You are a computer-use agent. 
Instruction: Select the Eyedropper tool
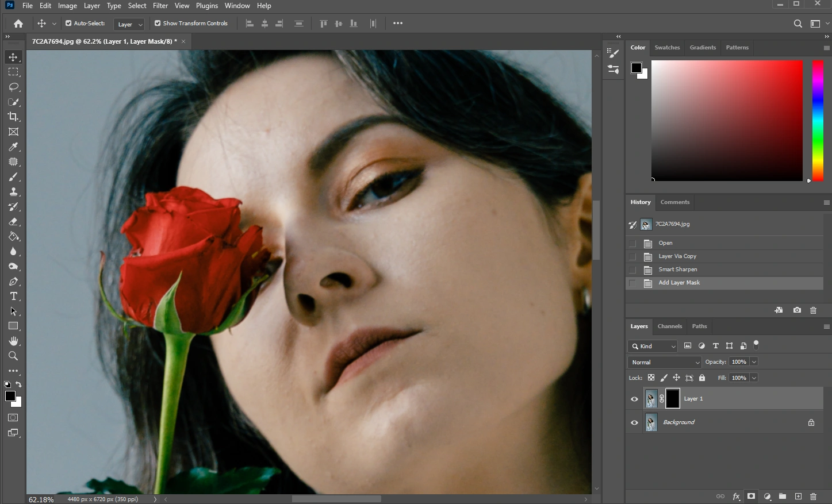click(13, 147)
